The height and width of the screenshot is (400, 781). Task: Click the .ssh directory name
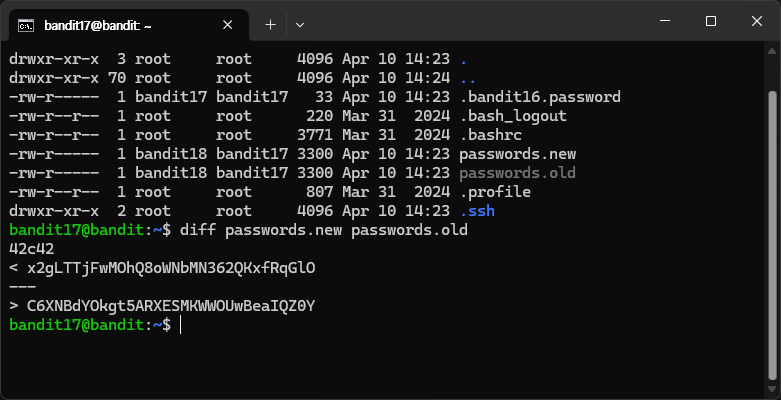pyautogui.click(x=477, y=211)
